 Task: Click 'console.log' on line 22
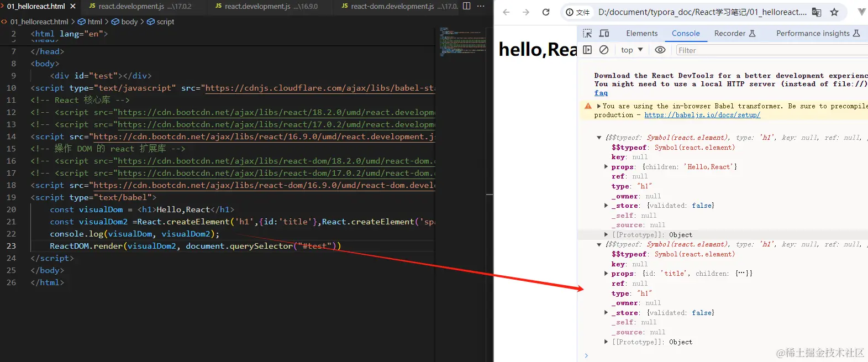(76, 234)
